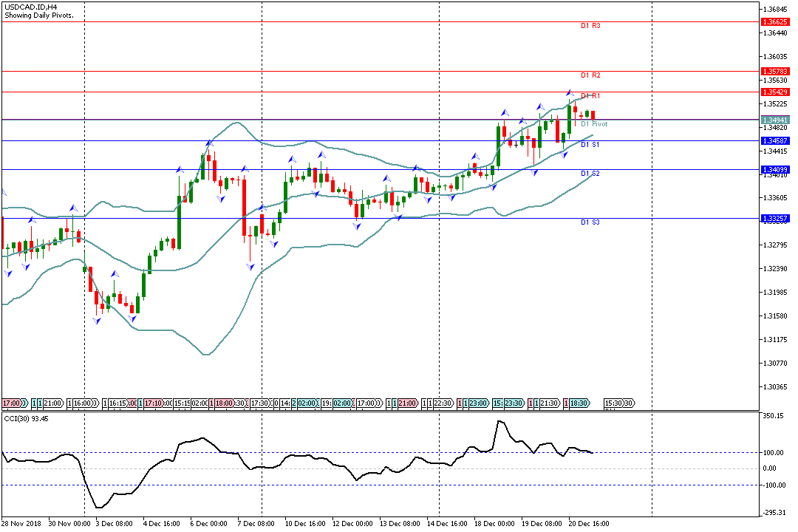798x532 pixels.
Task: Click the D1 Pivot line label
Action: [x=593, y=124]
